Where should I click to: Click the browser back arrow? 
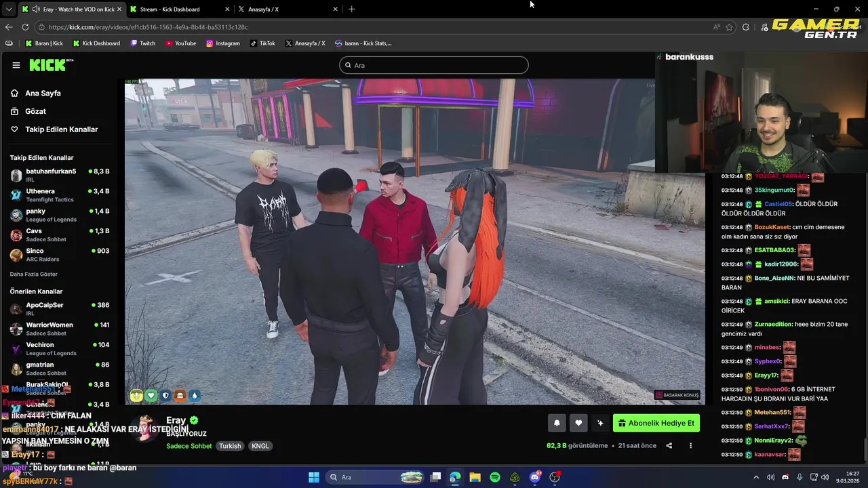click(9, 27)
